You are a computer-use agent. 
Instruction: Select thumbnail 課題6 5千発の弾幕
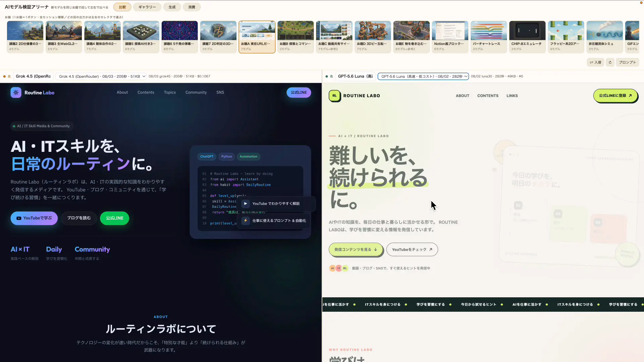click(180, 37)
